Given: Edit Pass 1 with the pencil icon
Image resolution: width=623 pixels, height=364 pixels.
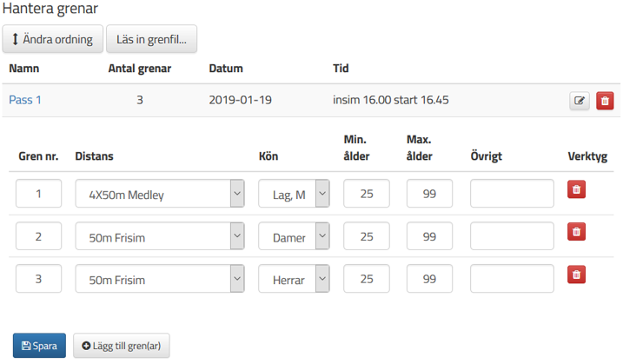Looking at the screenshot, I should 580,101.
